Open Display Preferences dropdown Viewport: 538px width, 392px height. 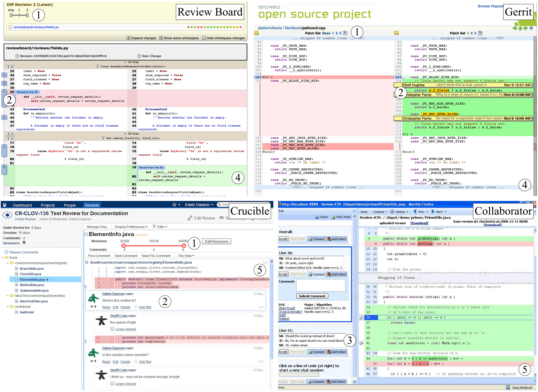coord(131,227)
